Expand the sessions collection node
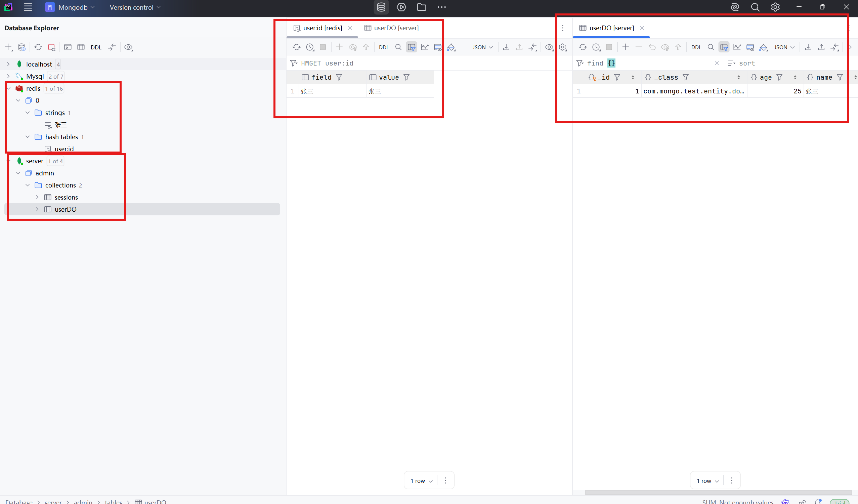This screenshot has height=504, width=858. pyautogui.click(x=37, y=198)
